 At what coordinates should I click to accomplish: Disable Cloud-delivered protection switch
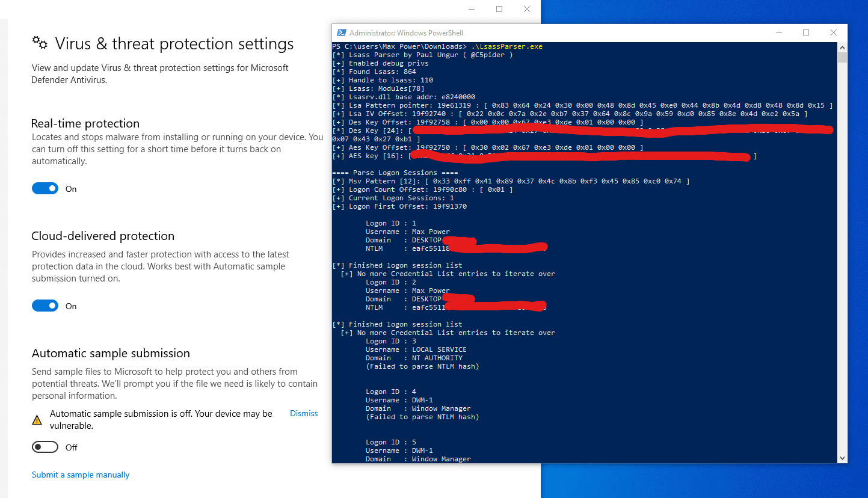pyautogui.click(x=45, y=306)
